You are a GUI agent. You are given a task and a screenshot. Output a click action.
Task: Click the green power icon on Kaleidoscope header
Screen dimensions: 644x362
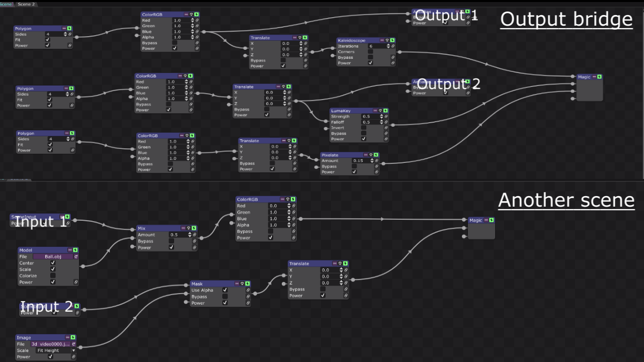click(392, 40)
